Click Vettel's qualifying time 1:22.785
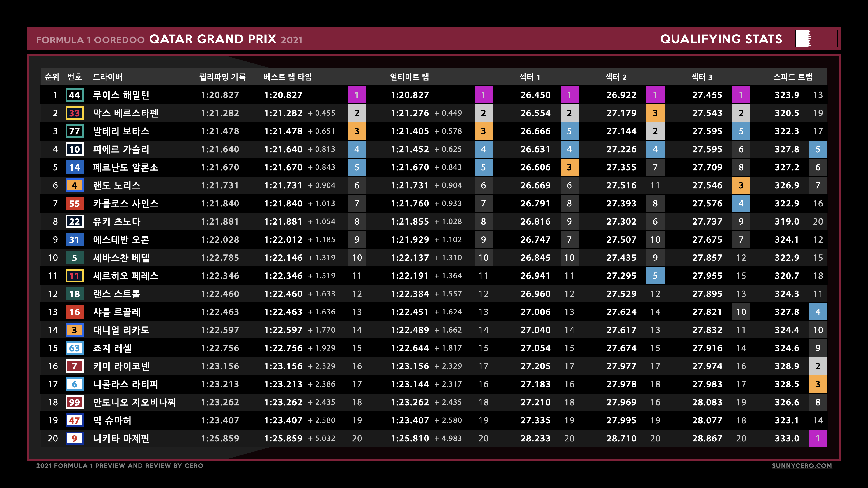 point(220,258)
